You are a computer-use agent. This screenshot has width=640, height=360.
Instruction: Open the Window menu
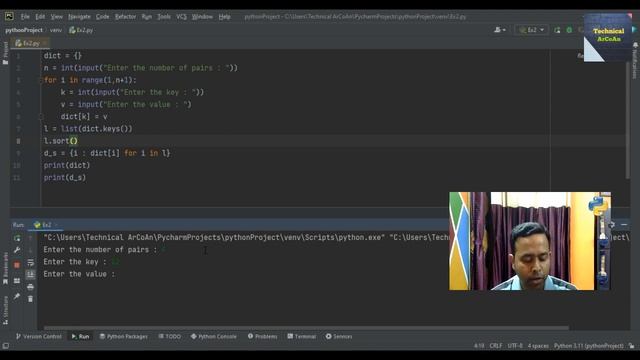pos(202,17)
